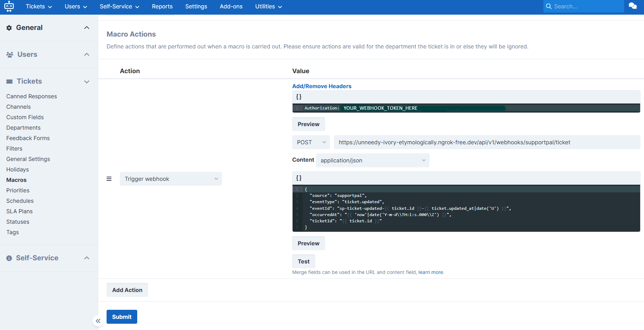Open the Reports menu item

tap(162, 6)
